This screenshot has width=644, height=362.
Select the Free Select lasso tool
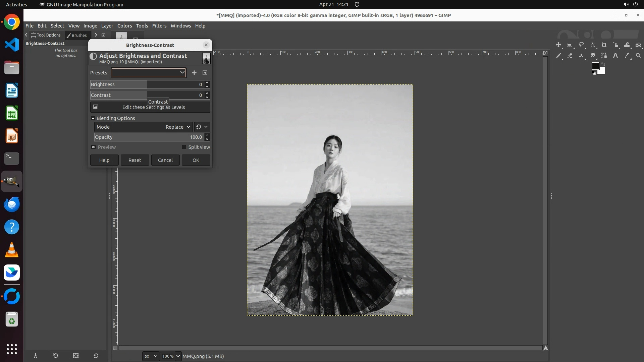click(581, 45)
